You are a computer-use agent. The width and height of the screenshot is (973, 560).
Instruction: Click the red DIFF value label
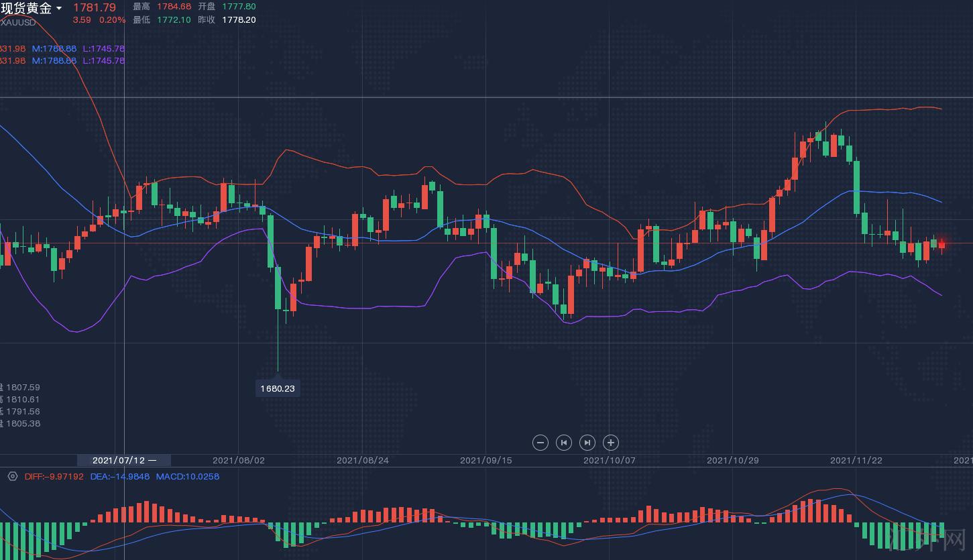(54, 476)
